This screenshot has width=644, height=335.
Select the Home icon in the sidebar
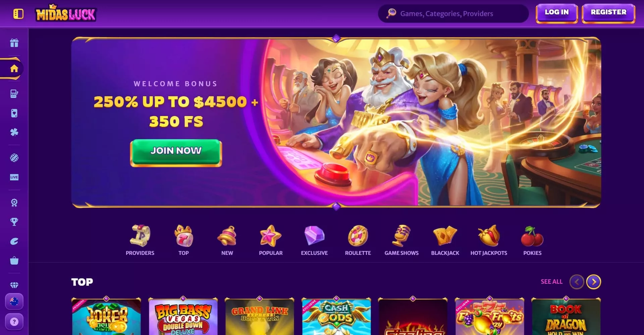(x=14, y=68)
